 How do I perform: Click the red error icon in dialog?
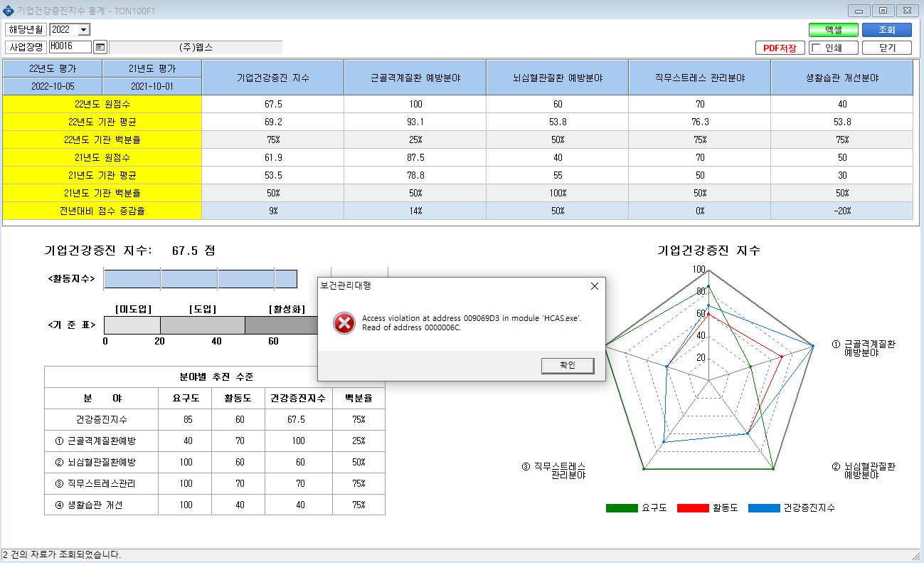pos(344,323)
